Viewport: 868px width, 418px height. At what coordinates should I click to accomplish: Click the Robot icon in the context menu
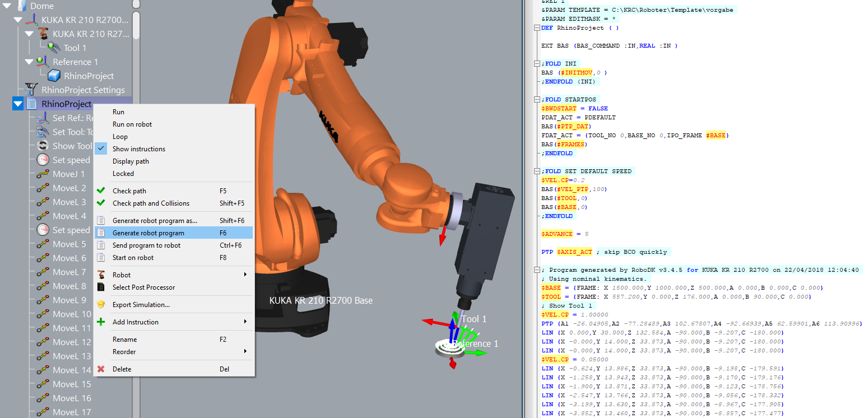(x=101, y=276)
